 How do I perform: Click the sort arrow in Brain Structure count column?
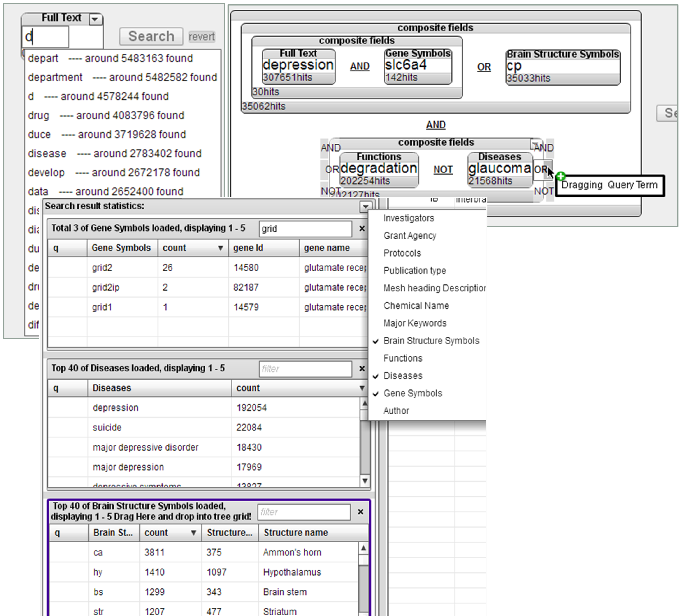point(193,533)
